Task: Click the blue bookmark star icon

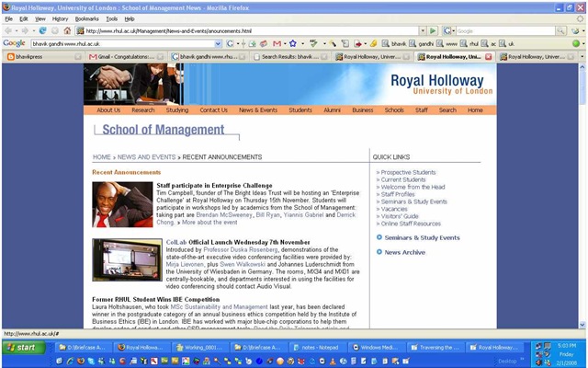Action: click(293, 44)
